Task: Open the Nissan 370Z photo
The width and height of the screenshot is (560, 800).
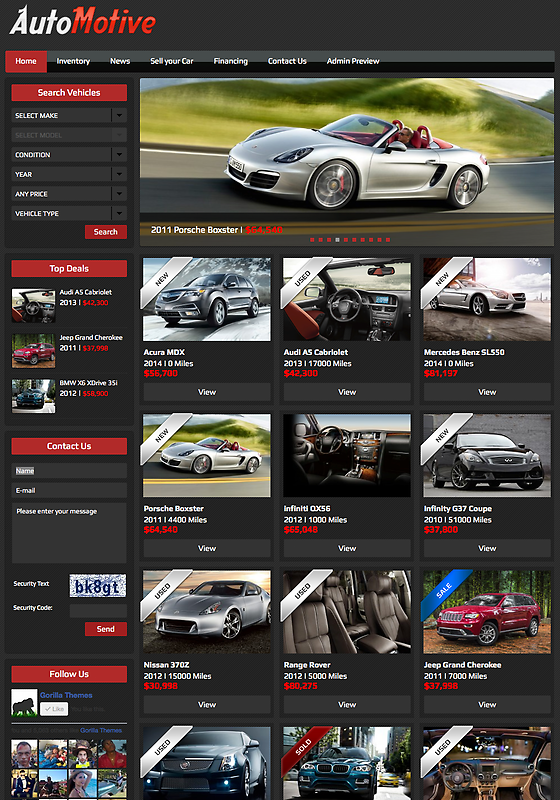Action: pyautogui.click(x=207, y=611)
